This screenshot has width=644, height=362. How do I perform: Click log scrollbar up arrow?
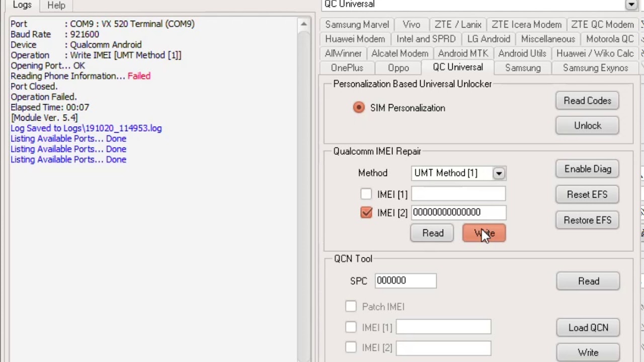303,24
